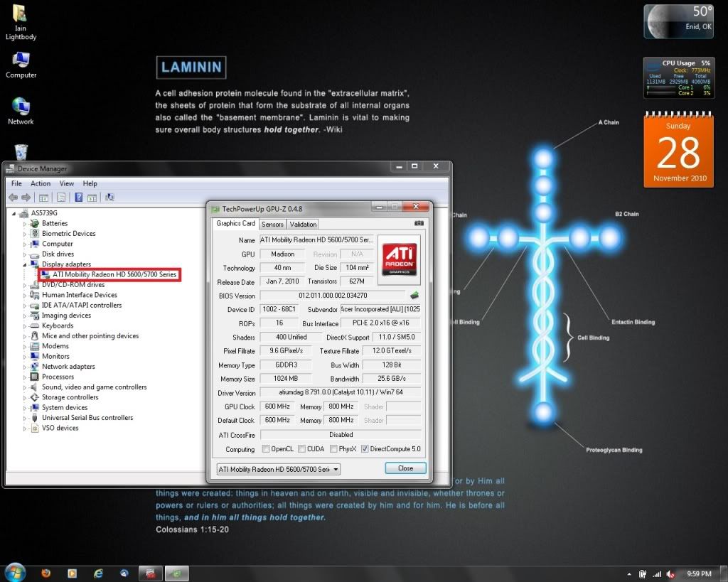This screenshot has height=582, width=728.
Task: Select Mice and other pointing devices
Action: click(x=90, y=336)
